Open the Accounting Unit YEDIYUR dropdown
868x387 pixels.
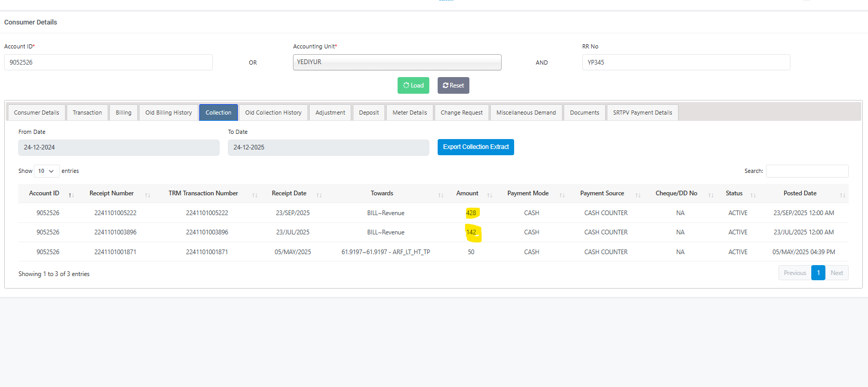coord(397,62)
